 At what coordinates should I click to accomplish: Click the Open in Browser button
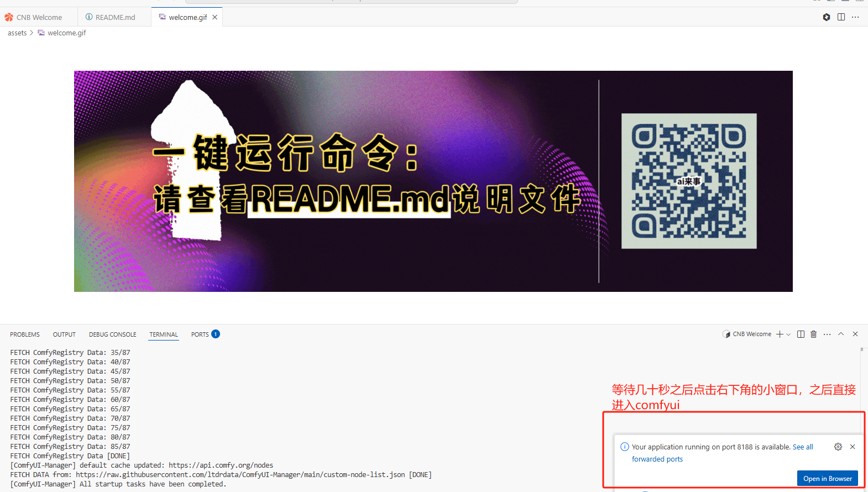pos(828,479)
